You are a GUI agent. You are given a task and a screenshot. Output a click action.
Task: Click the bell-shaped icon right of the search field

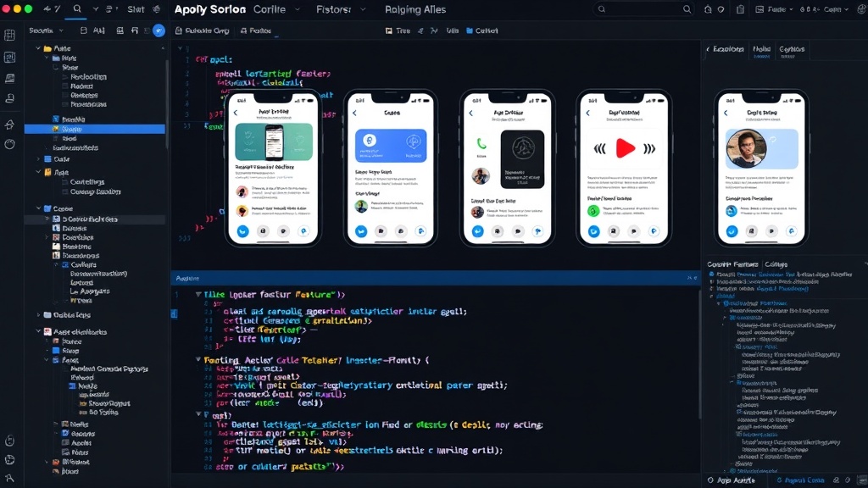(708, 9)
